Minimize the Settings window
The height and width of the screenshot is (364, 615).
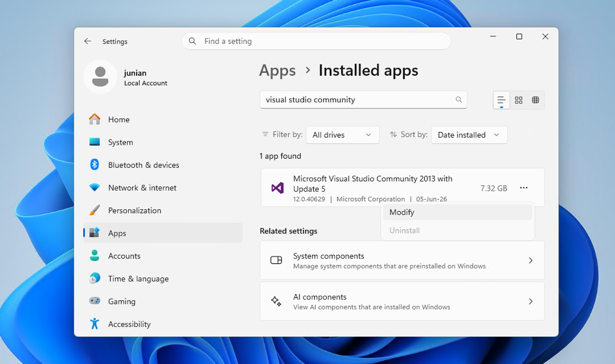tap(493, 36)
